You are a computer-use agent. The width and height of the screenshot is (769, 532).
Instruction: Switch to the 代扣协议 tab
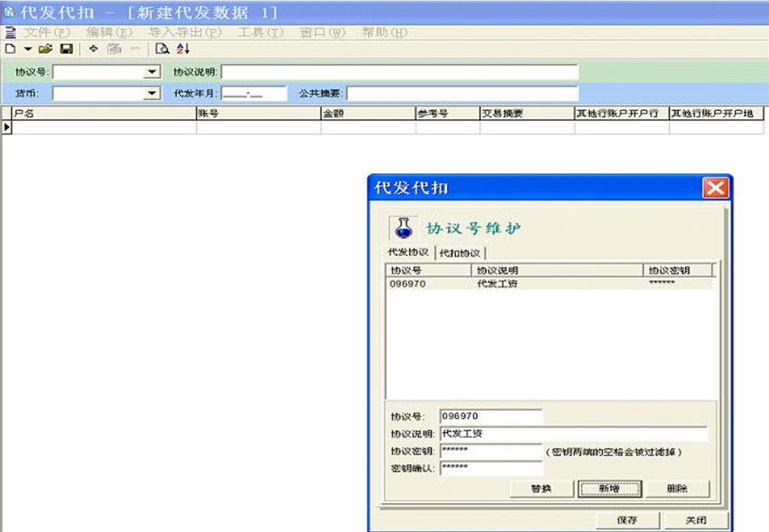tap(460, 253)
